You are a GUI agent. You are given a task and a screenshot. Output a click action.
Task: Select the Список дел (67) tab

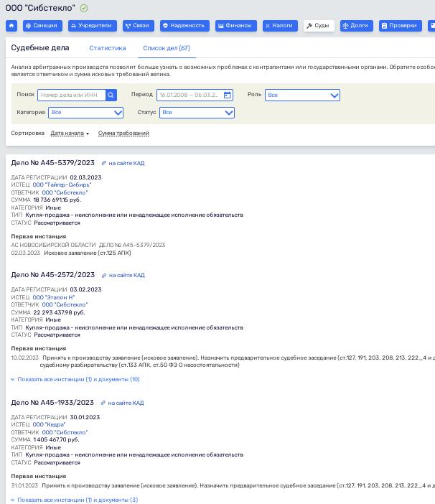click(x=167, y=48)
